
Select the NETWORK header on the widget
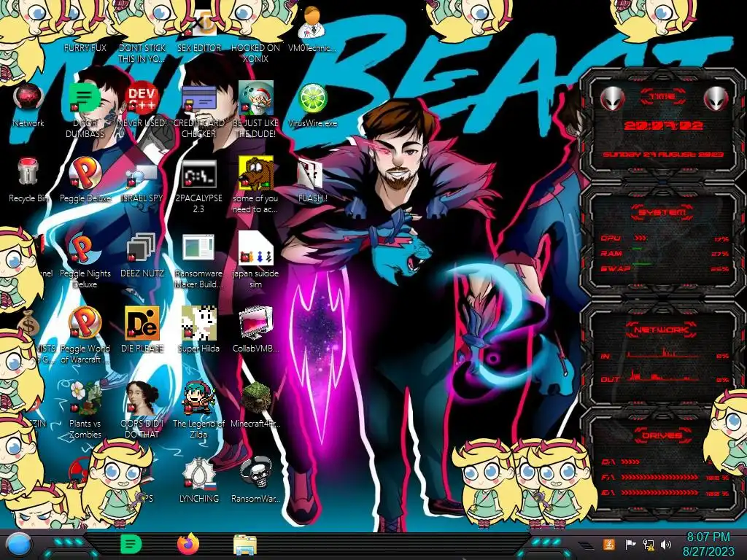coord(662,330)
